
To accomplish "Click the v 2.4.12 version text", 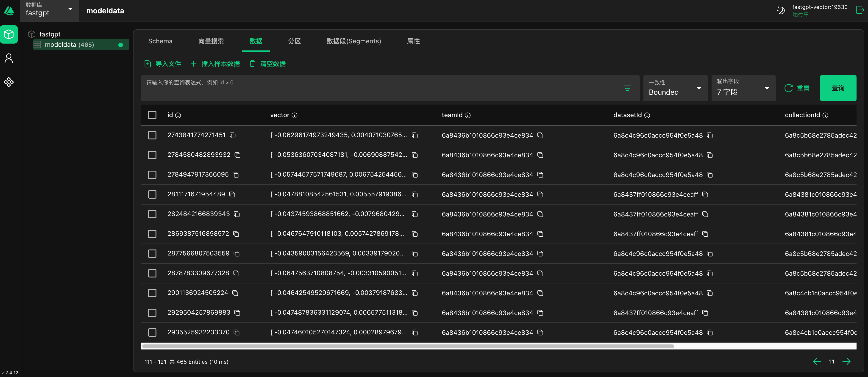I will 10,373.
